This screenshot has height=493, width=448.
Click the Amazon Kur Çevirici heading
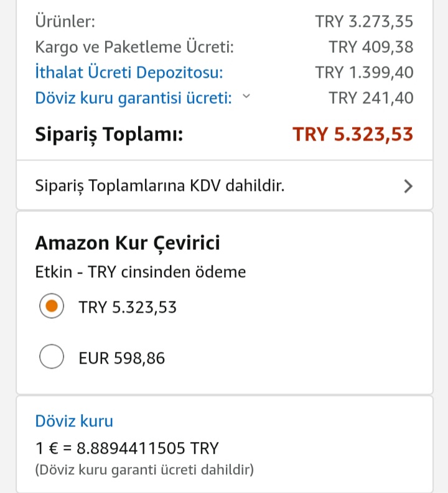[128, 243]
